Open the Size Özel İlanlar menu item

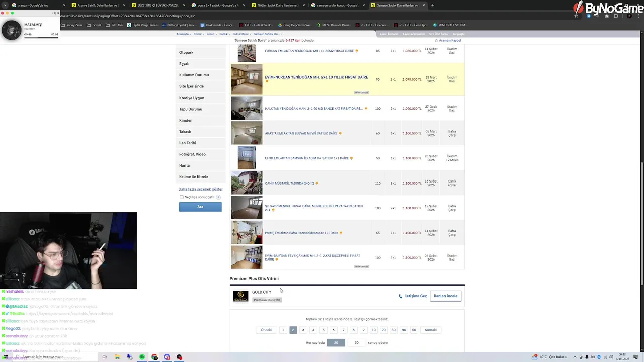tap(438, 34)
